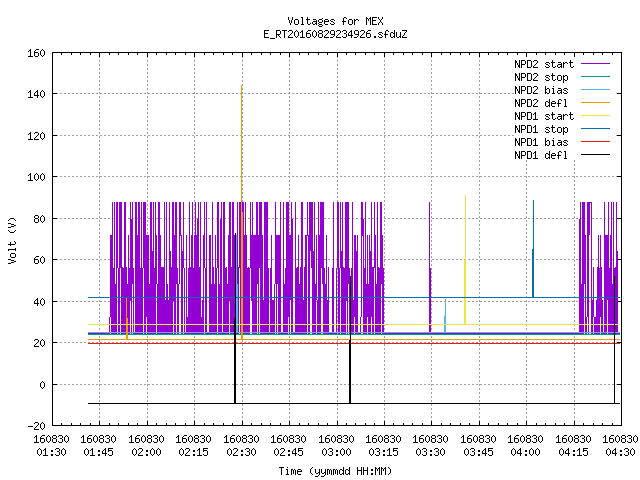
Task: Click the black NPD1 defl legend line
Action: 595,155
